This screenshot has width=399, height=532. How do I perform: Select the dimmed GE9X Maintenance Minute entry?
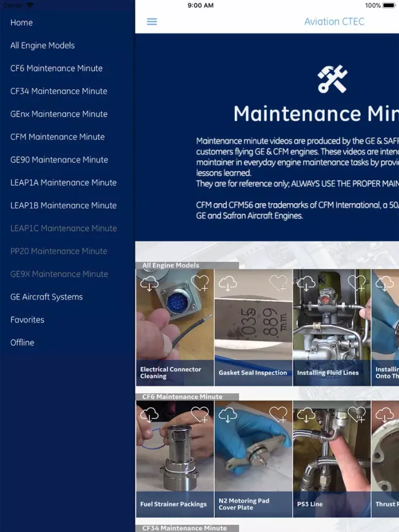[59, 274]
